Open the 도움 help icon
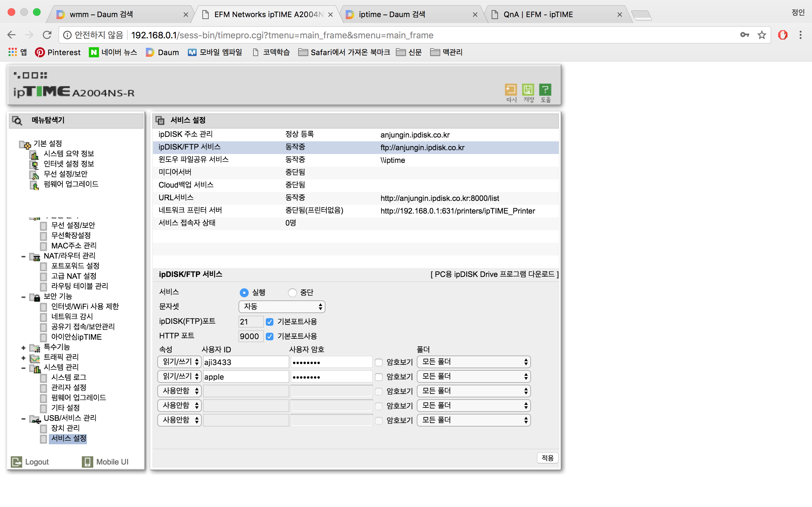Screen dimensions: 812x507 click(545, 90)
